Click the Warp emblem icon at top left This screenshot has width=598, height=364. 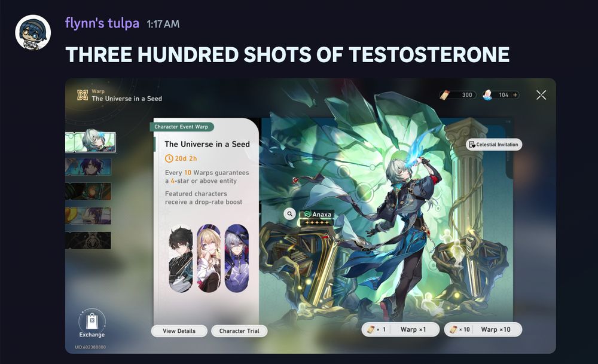[83, 95]
